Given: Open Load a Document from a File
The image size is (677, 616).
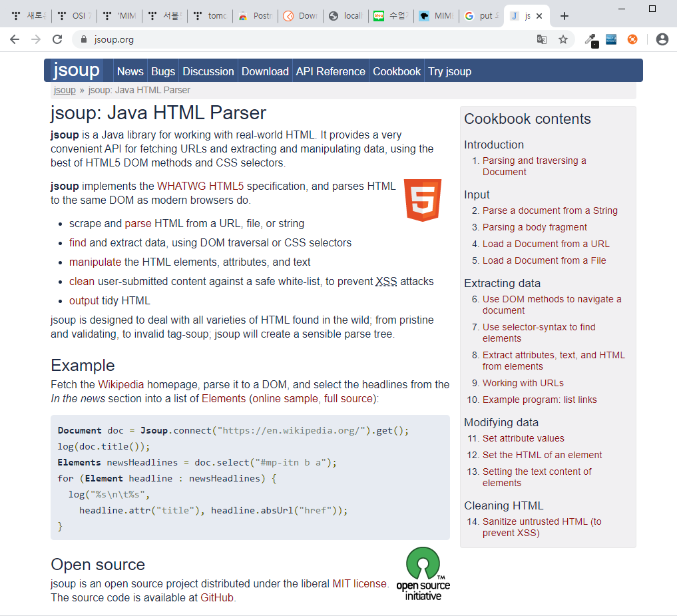Looking at the screenshot, I should pyautogui.click(x=544, y=260).
